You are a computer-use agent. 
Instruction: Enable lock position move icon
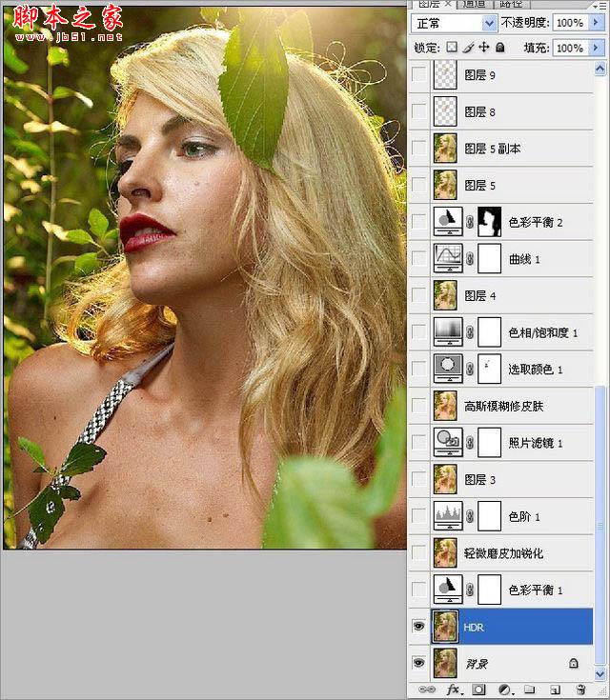coord(484,48)
